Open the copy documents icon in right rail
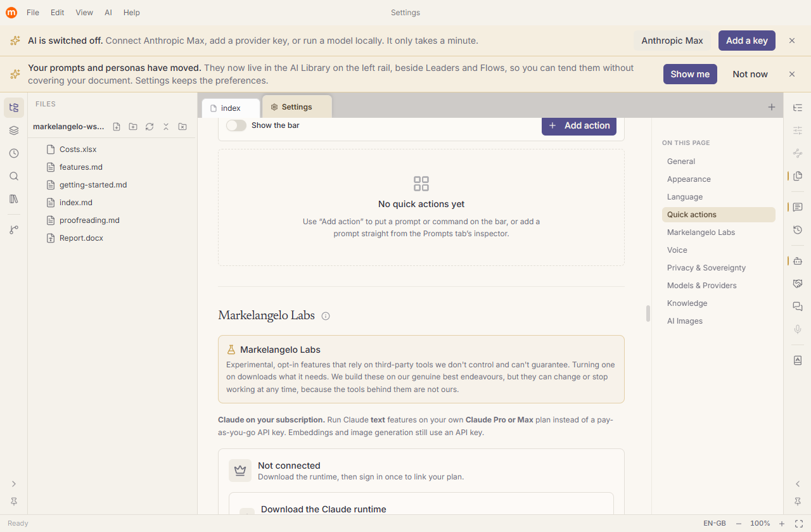 pos(798,175)
